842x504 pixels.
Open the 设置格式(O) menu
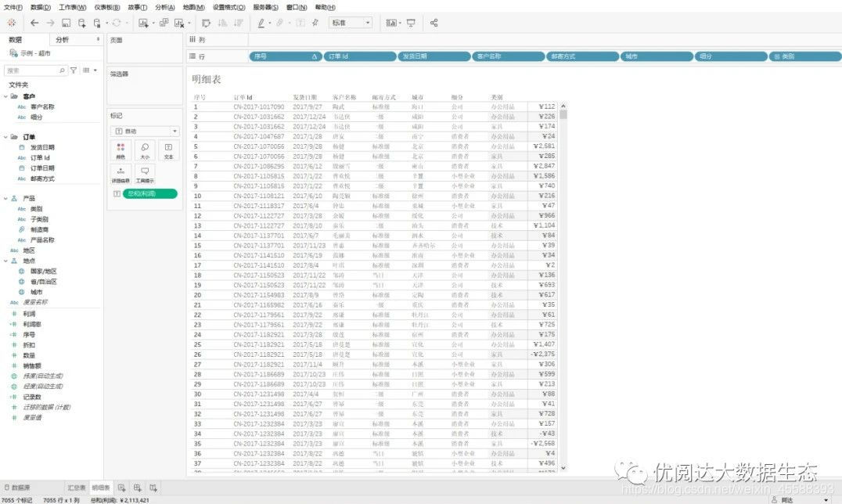coord(229,7)
